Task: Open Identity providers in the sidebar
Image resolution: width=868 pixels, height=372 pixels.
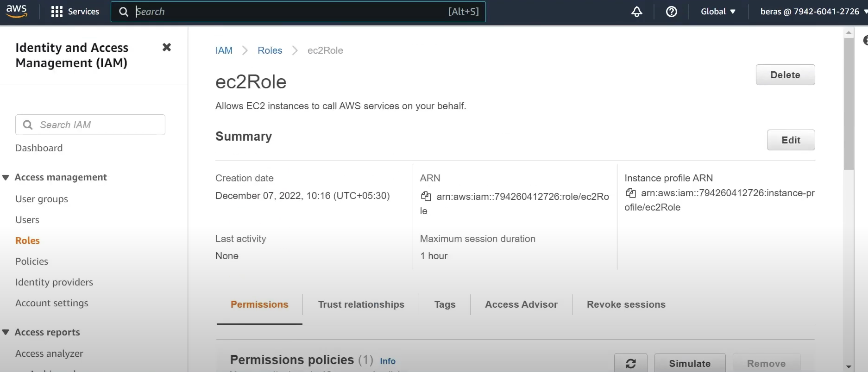Action: pos(54,282)
